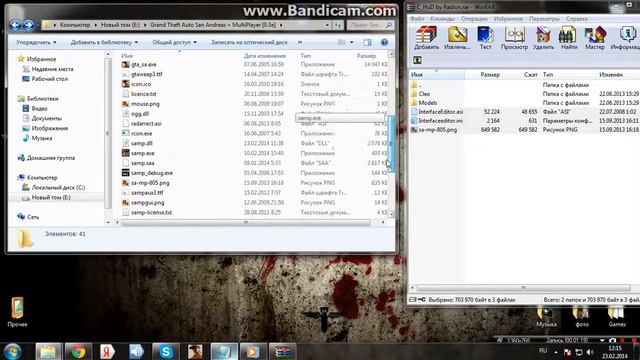Image resolution: width=640 pixels, height=360 pixels.
Task: Select Документы library in sidebar
Action: (x=47, y=118)
